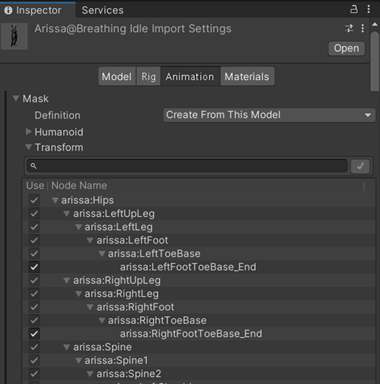Select the Materials tab
Screen dimensions: 380x384
tap(247, 77)
